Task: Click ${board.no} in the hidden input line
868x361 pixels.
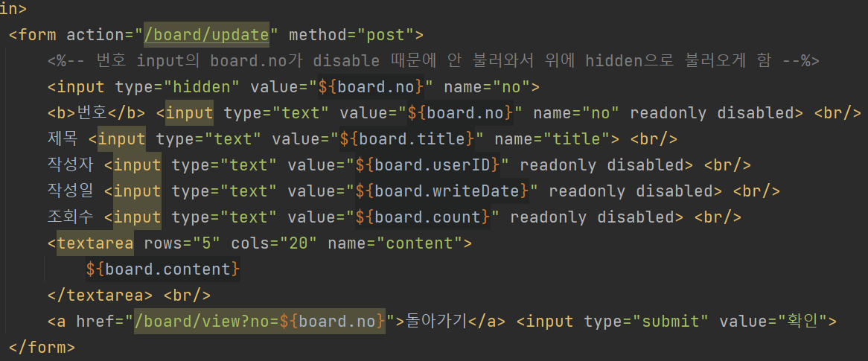Action: pyautogui.click(x=371, y=88)
